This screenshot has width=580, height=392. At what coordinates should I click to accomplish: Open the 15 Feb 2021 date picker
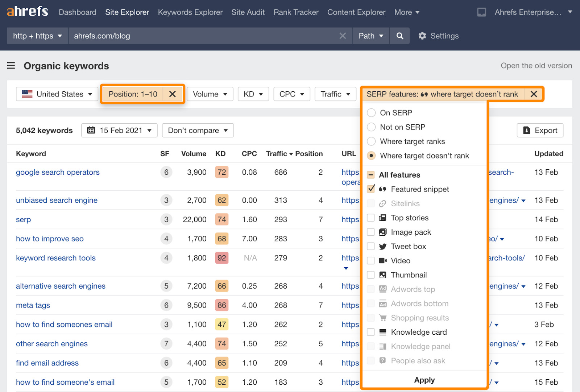(x=120, y=131)
